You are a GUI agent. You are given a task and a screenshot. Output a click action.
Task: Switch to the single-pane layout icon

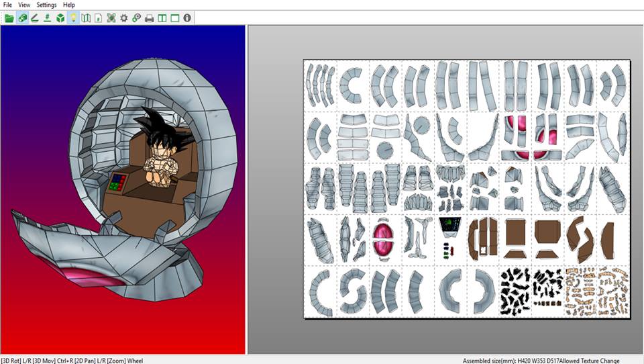175,18
